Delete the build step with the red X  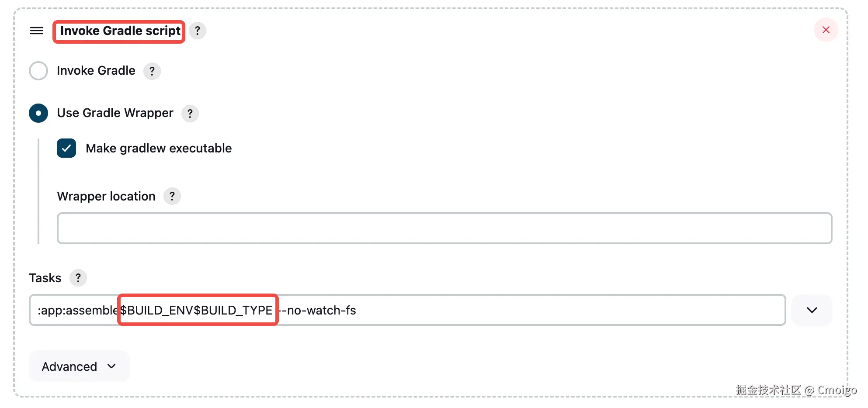(826, 30)
